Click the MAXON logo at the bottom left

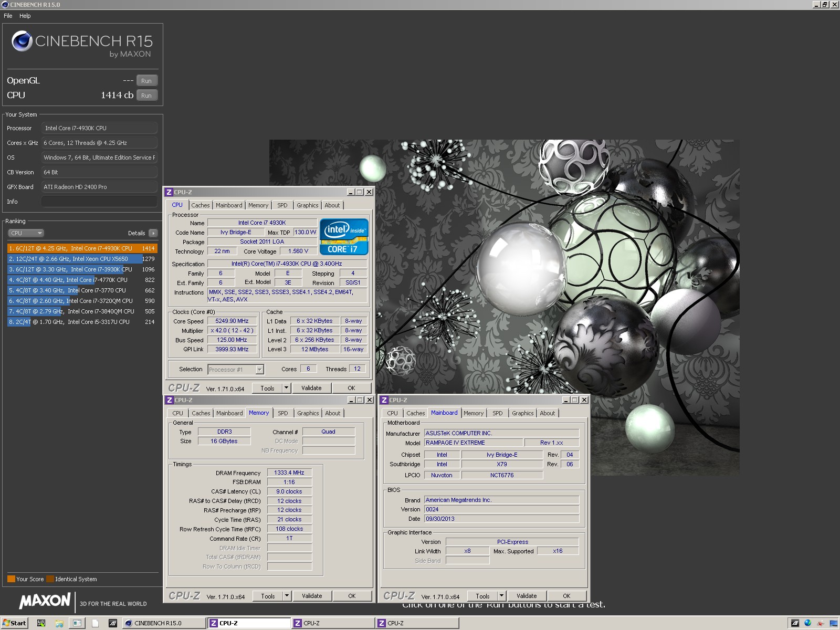45,601
